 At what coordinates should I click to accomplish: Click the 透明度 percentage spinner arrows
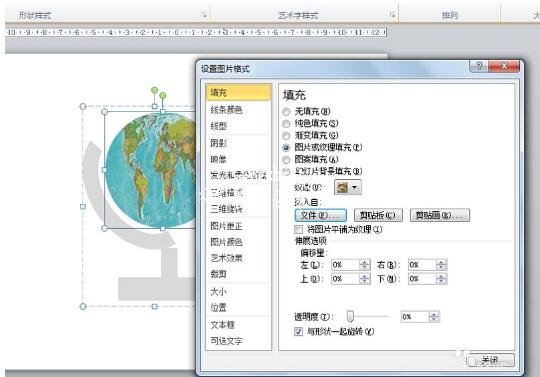(434, 317)
